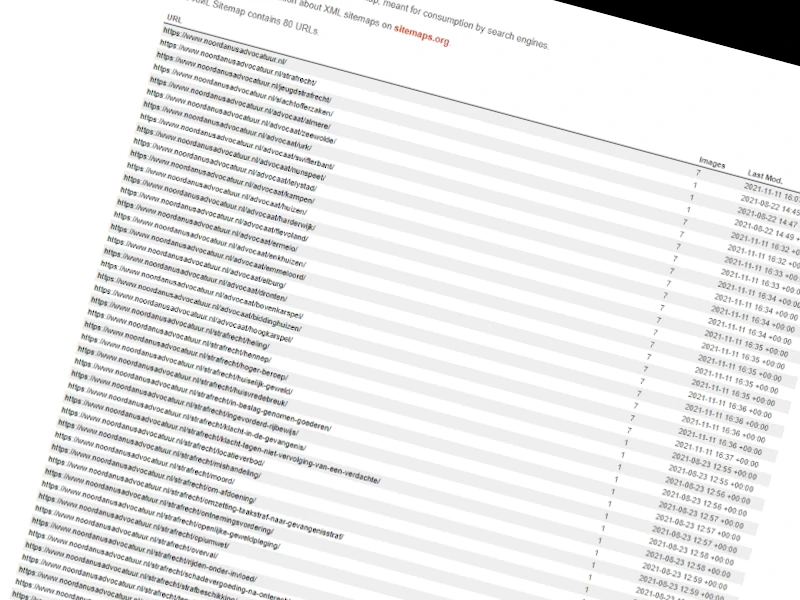Open the /advocaat/nunspeet/ link

coord(230,152)
